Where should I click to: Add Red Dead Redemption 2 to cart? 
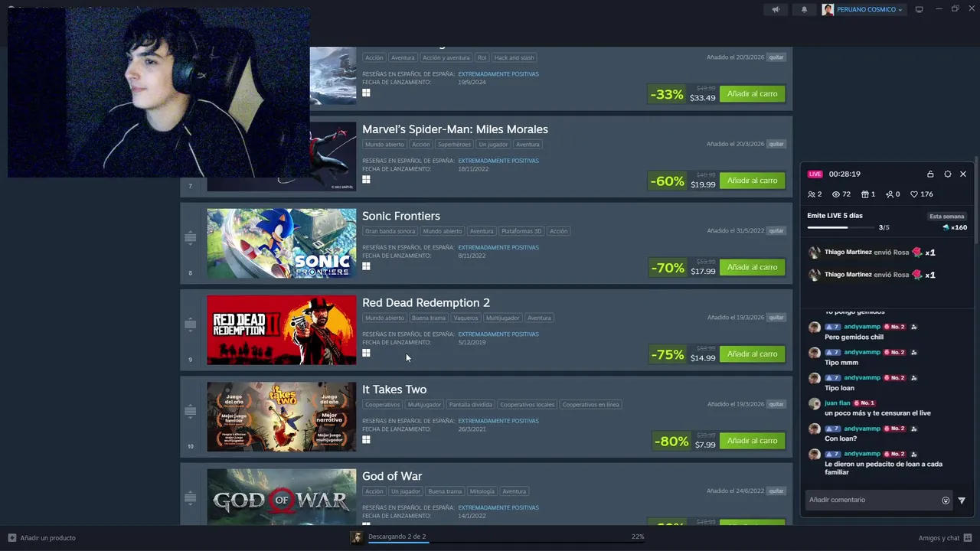pyautogui.click(x=752, y=354)
